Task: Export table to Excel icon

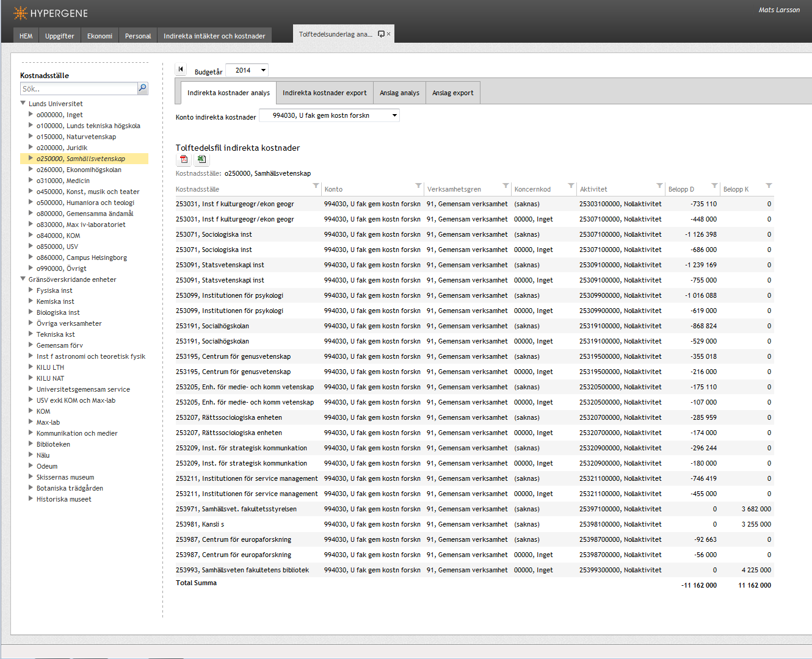Action: point(201,159)
